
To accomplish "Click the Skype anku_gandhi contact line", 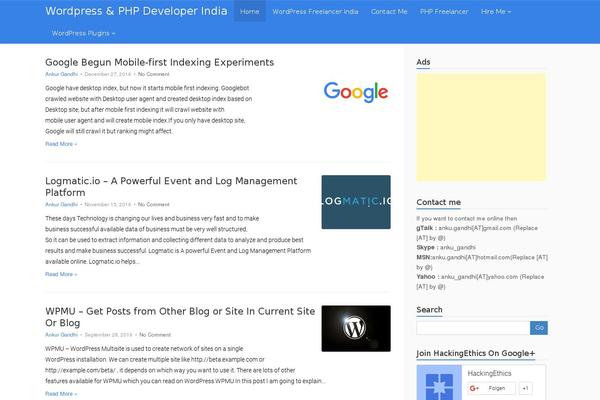I will [x=446, y=247].
